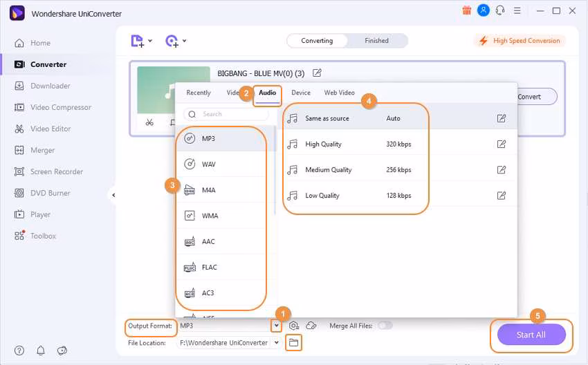Toggle High Speed Conversion
Image resolution: width=588 pixels, height=365 pixels.
(520, 41)
